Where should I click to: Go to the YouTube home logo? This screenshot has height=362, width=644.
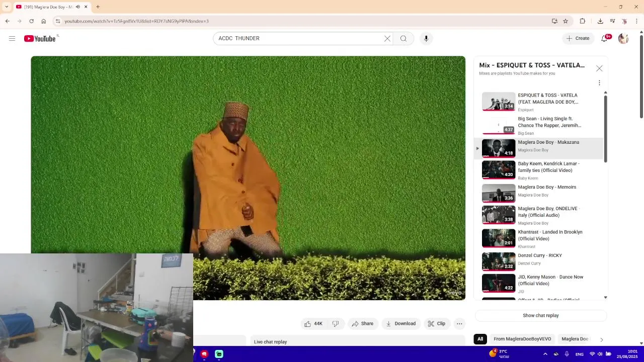pyautogui.click(x=40, y=39)
